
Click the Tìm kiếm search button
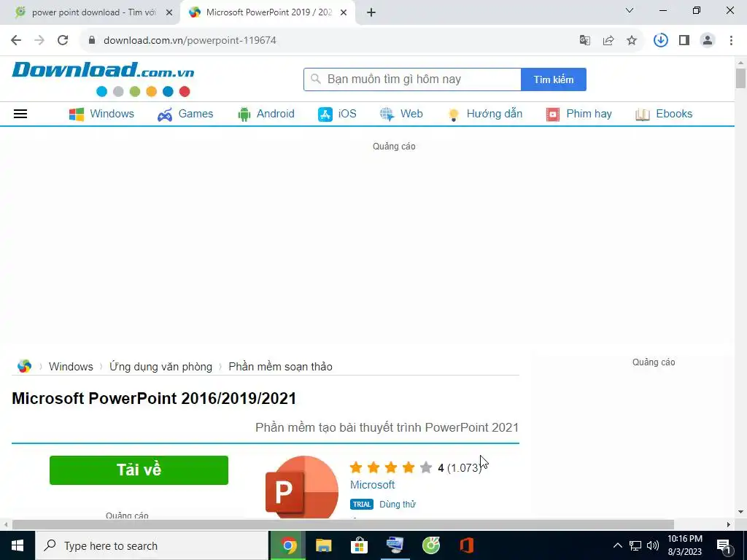coord(554,79)
